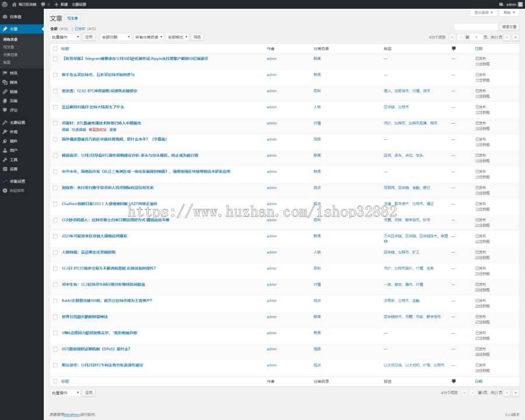This screenshot has width=525, height=420.
Task: Open 工具 tools icon in sidebar
Action: tap(5, 160)
